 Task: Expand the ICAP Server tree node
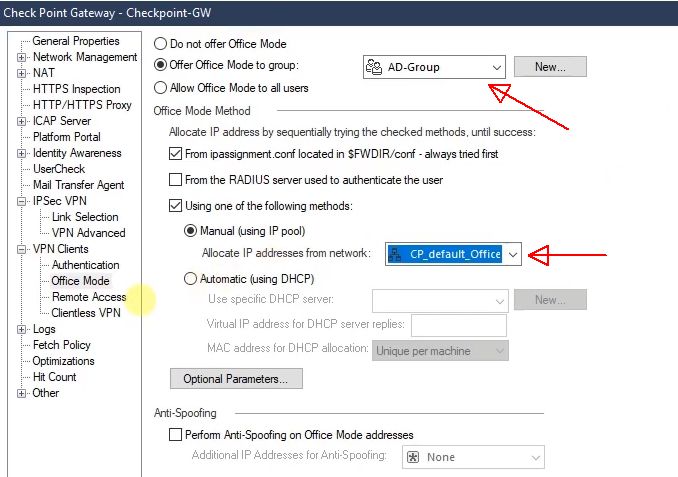coord(21,121)
